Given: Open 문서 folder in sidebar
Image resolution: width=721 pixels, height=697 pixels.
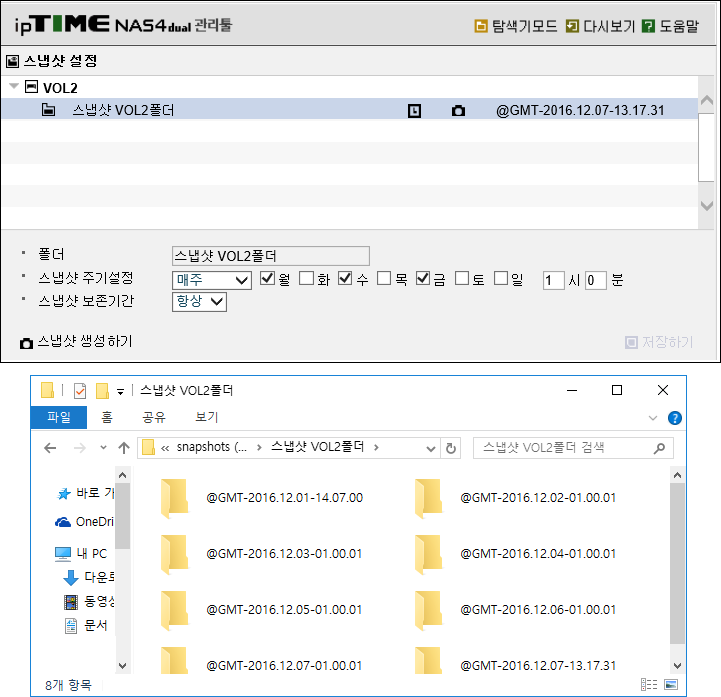Looking at the screenshot, I should pyautogui.click(x=86, y=626).
